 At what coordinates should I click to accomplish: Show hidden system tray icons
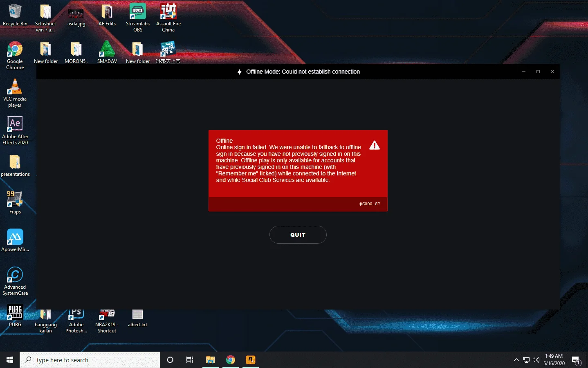(516, 360)
